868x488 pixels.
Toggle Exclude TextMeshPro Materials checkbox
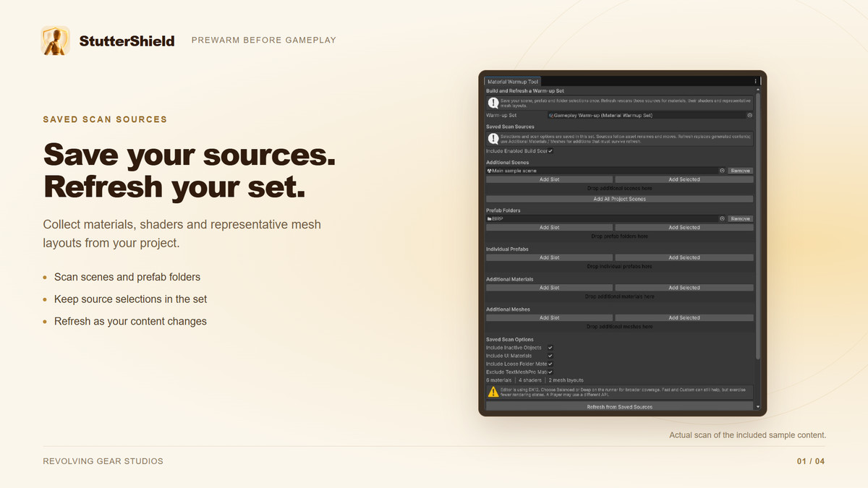550,372
